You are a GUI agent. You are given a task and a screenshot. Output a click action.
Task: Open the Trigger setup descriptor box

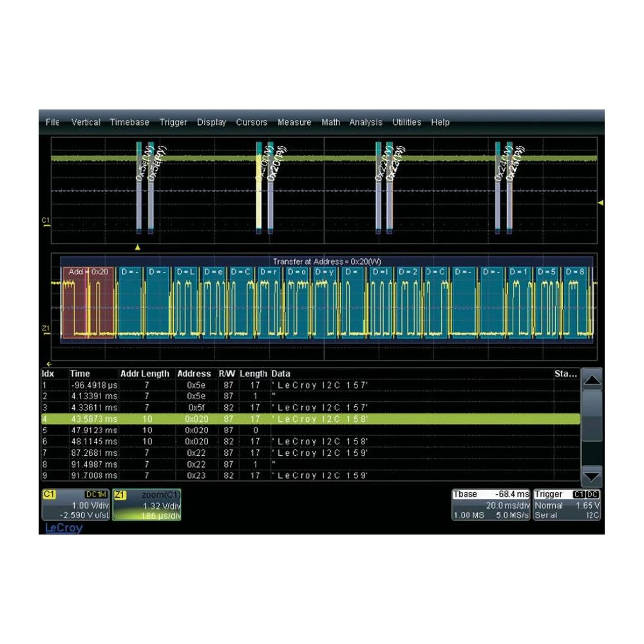(551, 495)
